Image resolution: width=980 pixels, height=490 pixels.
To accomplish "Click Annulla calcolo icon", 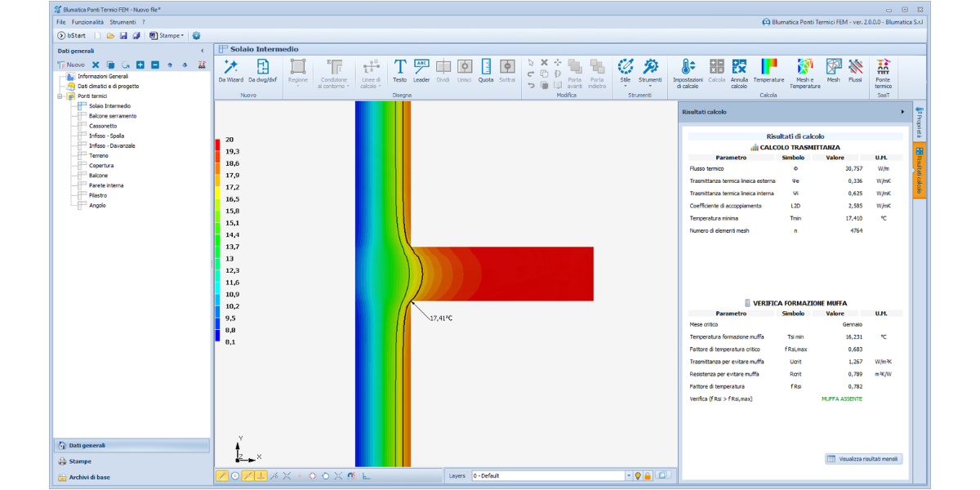I will [x=739, y=73].
